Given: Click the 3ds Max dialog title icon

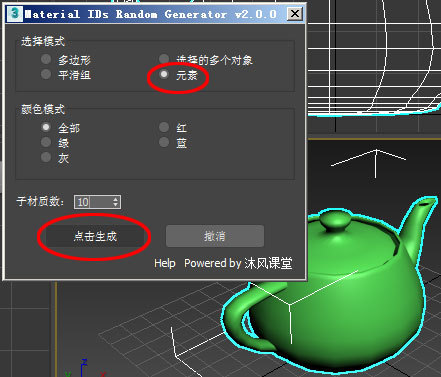Looking at the screenshot, I should point(15,14).
